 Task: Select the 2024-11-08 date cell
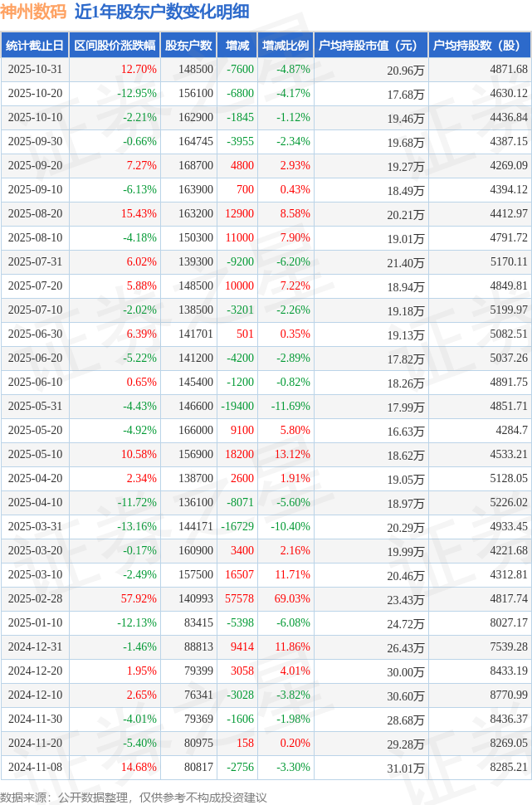(x=35, y=768)
